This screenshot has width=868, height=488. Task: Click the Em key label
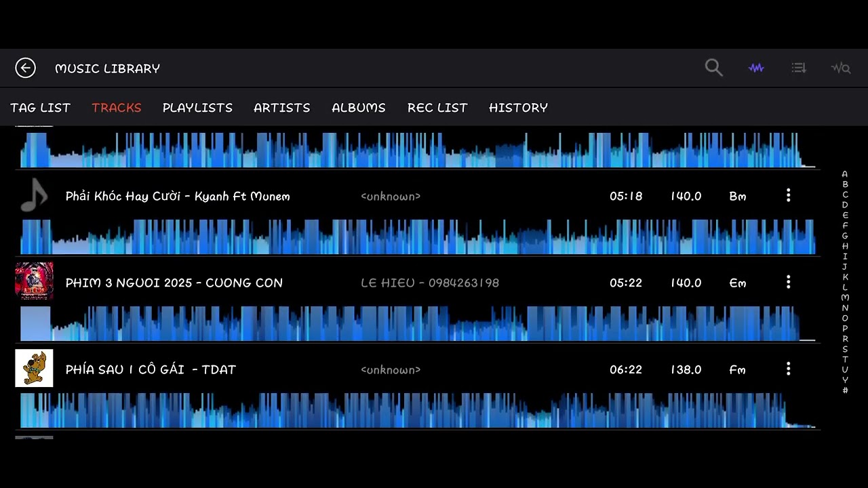(738, 283)
